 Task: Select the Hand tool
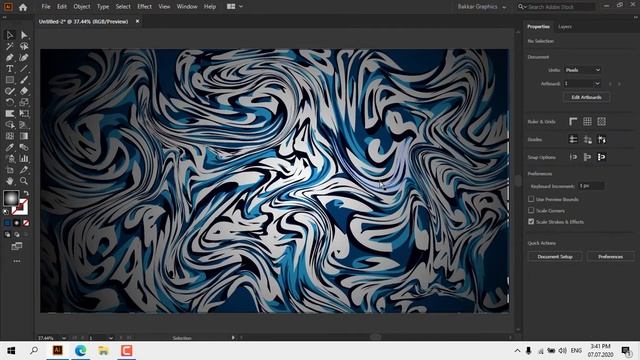coord(9,180)
